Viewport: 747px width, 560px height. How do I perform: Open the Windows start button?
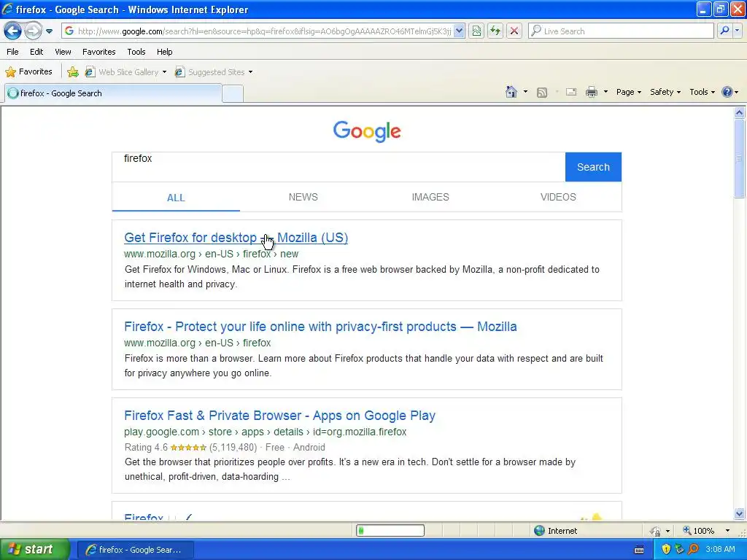coord(35,549)
